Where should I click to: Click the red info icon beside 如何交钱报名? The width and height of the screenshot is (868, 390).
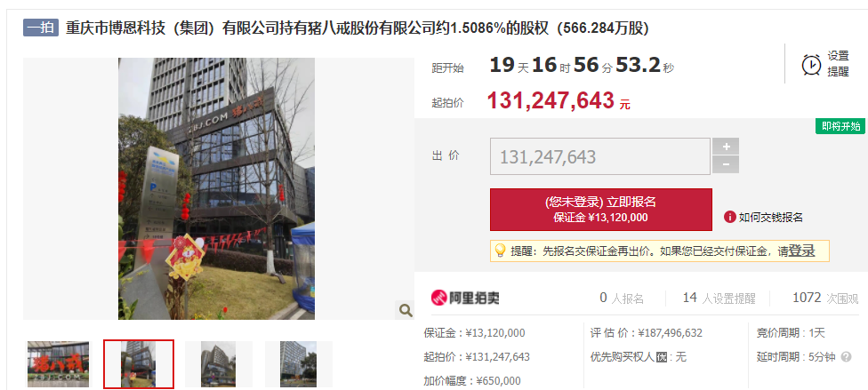point(729,217)
